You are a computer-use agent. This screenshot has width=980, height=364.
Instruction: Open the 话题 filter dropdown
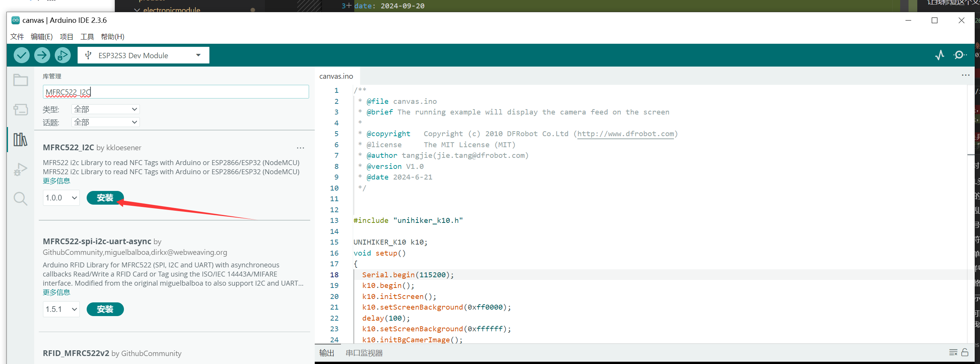click(x=105, y=122)
